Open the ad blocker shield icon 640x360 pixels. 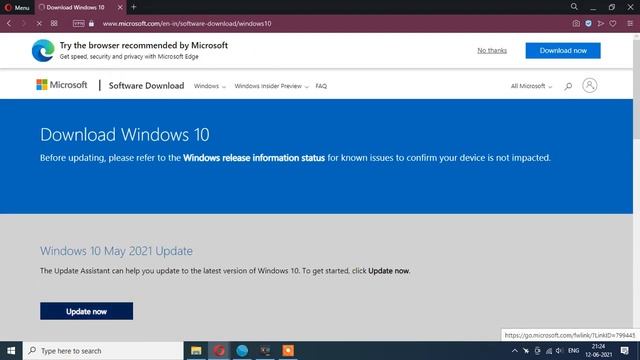pyautogui.click(x=588, y=24)
